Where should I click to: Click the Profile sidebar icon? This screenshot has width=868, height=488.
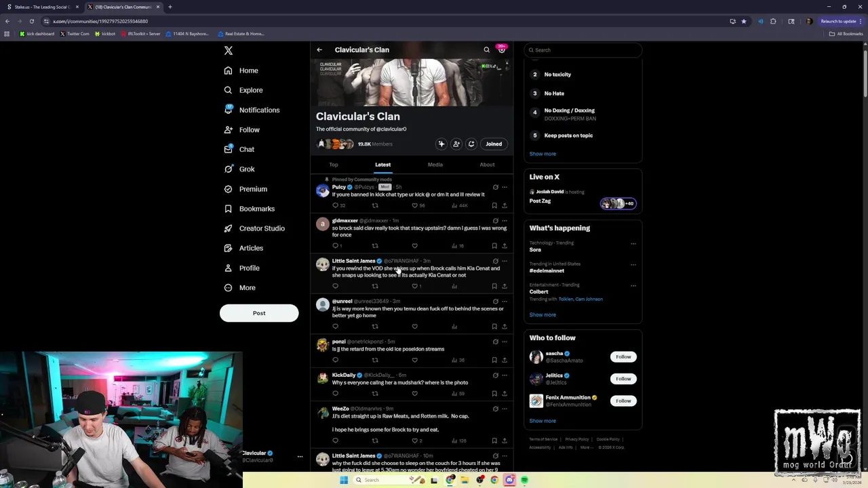(x=229, y=268)
